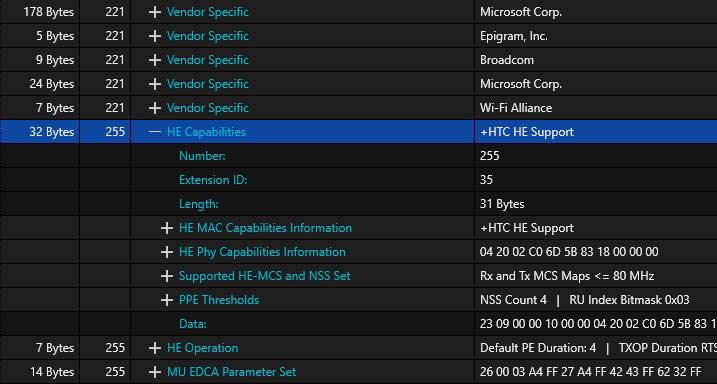Expand HE MAC Capabilities Information
Viewport: 717px width, 384px height.
(167, 228)
